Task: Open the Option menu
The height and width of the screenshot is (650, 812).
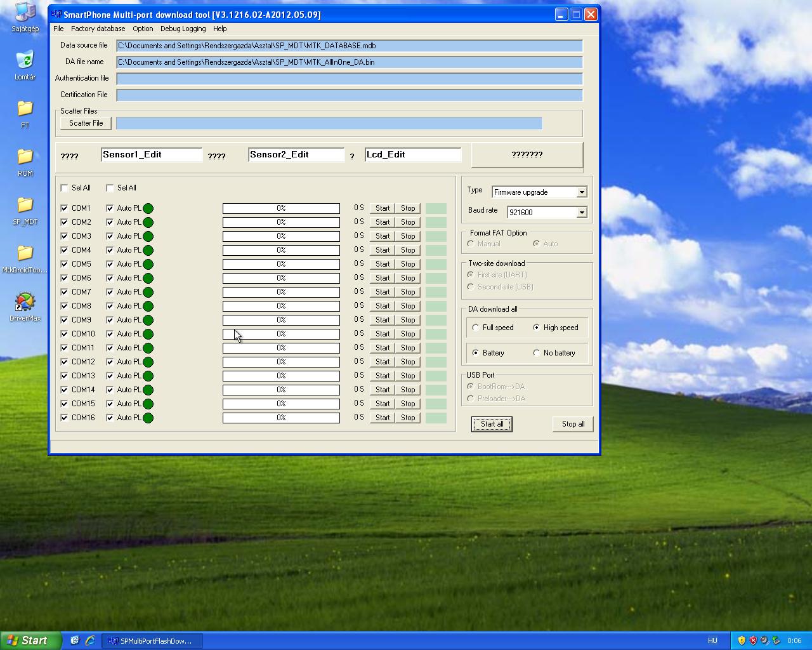Action: coord(143,29)
